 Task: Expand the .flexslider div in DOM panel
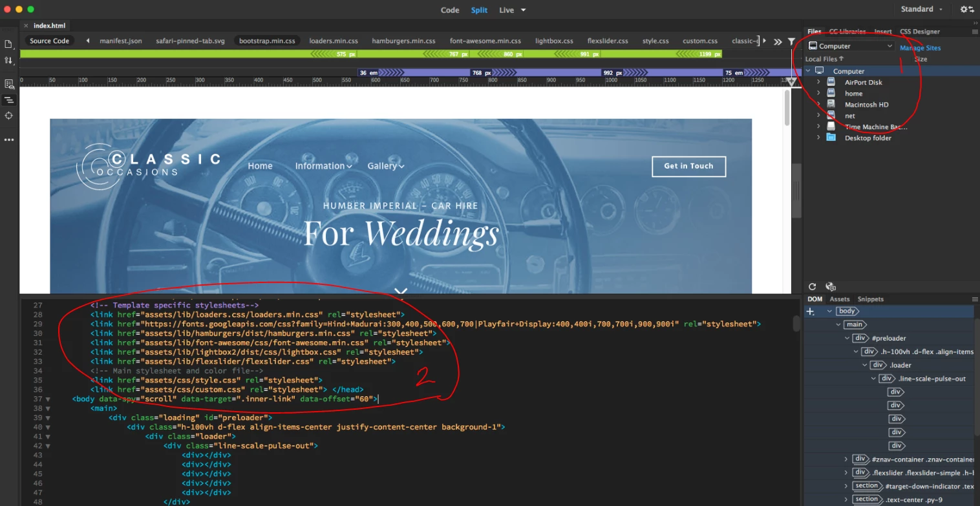(846, 472)
